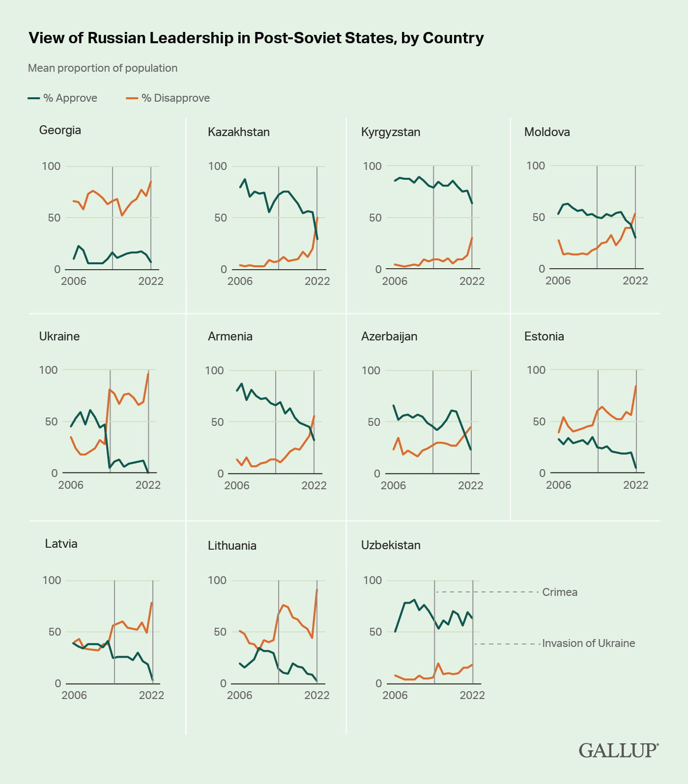This screenshot has height=784, width=688.
Task: Click the Uzbekistan chart title
Action: pos(391,545)
